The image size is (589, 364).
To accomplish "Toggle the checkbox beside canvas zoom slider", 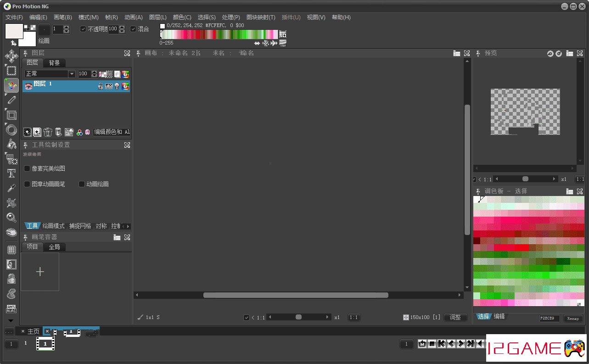I will click(x=247, y=317).
